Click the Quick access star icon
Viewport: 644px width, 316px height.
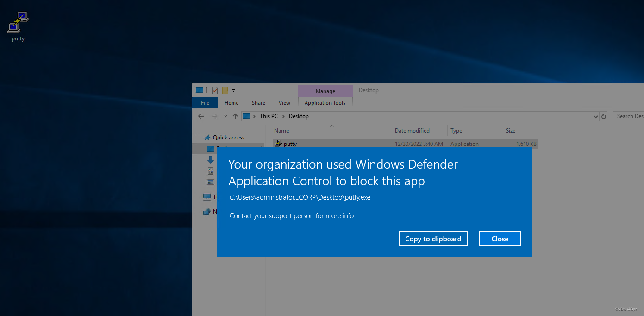coord(207,138)
